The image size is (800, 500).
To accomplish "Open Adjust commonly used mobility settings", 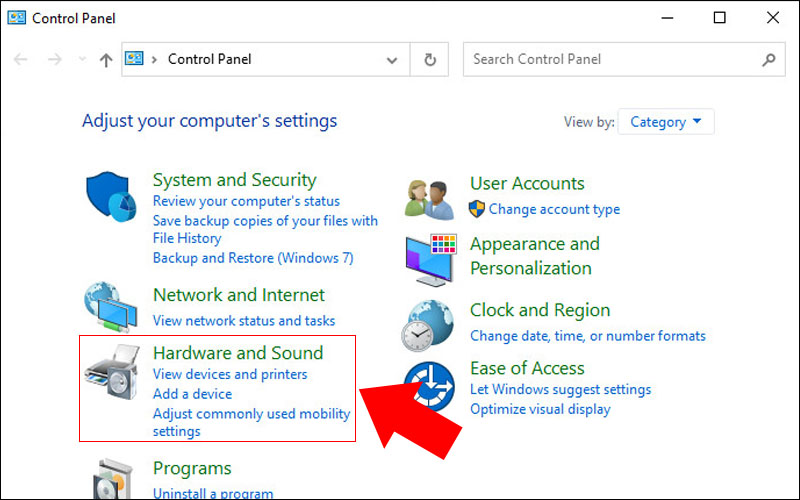I will (252, 422).
